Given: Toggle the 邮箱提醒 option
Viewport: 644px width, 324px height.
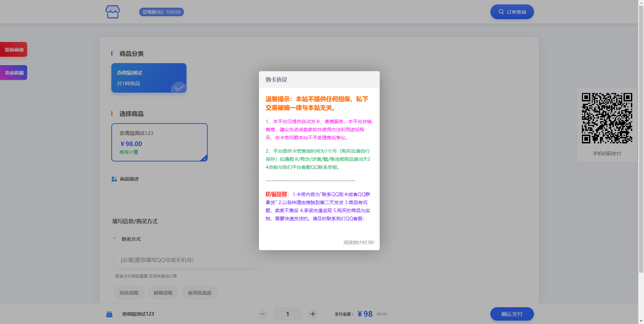Looking at the screenshot, I should [163, 293].
